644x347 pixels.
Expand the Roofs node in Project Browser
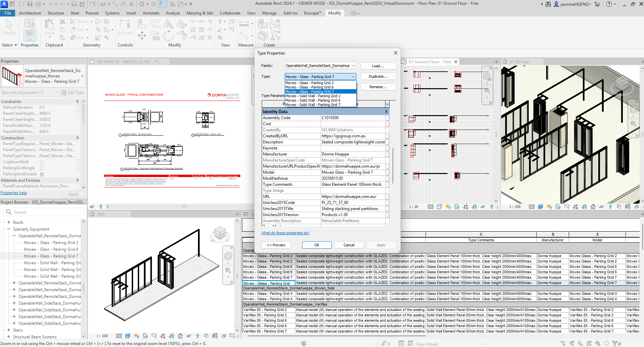tap(9, 222)
